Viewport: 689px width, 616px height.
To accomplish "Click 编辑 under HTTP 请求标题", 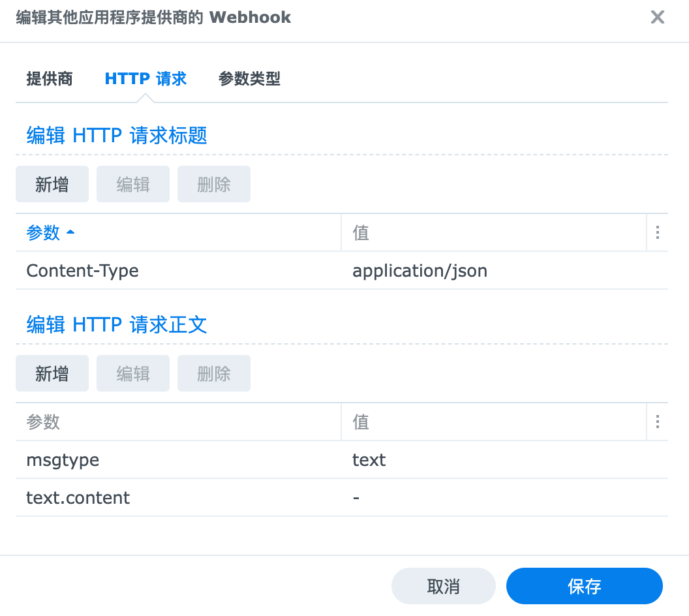I will pos(132,184).
